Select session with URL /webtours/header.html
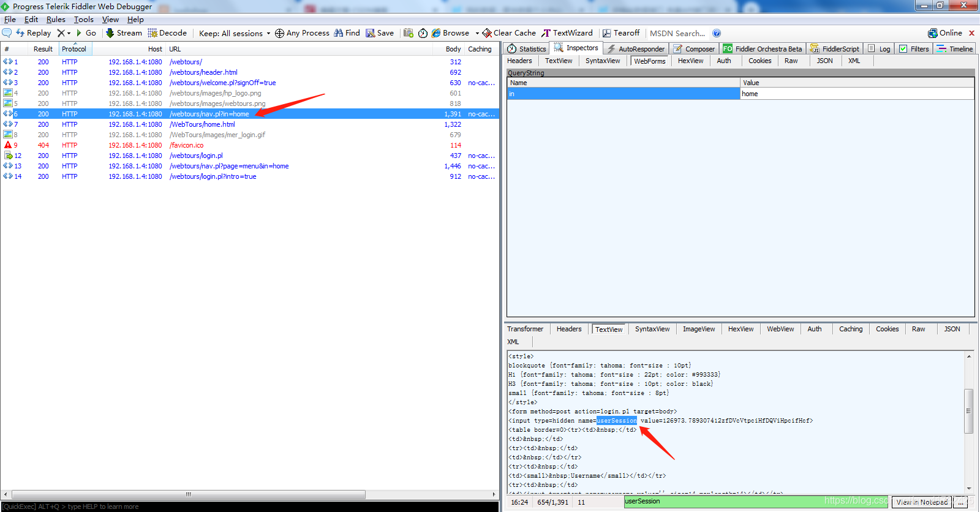This screenshot has width=980, height=512. (x=250, y=72)
